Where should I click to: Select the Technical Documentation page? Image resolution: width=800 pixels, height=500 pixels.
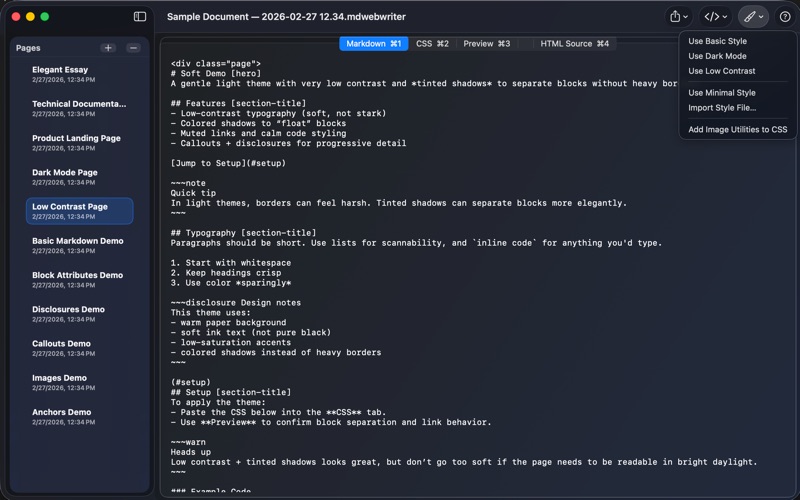80,108
